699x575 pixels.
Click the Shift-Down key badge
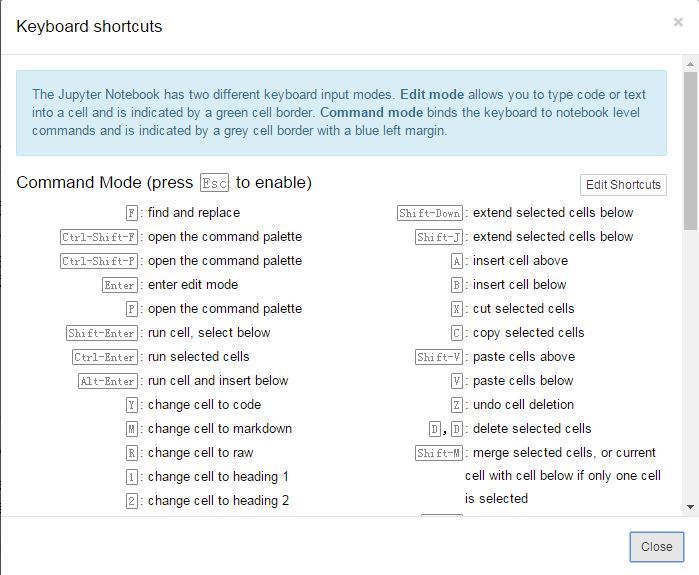point(430,213)
